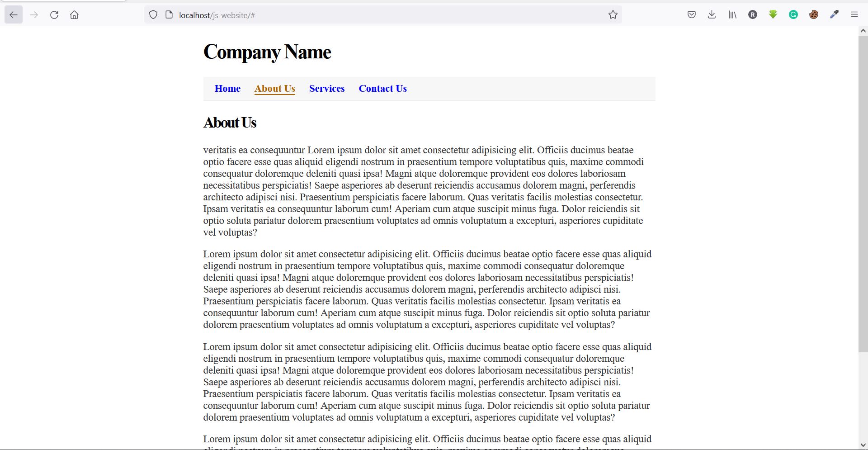
Task: Open the Firefox hamburger menu
Action: [854, 15]
